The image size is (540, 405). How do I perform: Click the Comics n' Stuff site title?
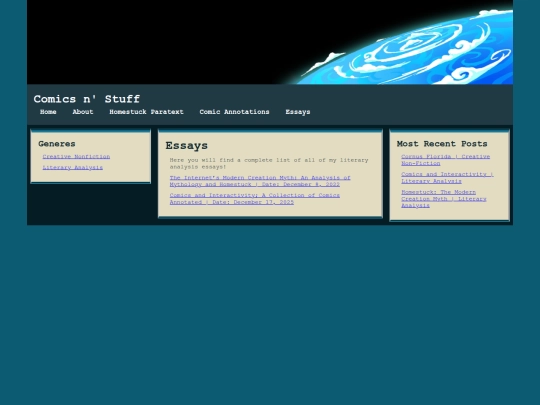pyautogui.click(x=87, y=99)
